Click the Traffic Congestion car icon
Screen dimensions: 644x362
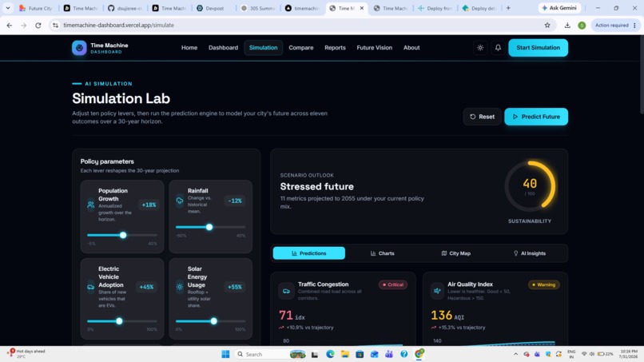tap(286, 291)
